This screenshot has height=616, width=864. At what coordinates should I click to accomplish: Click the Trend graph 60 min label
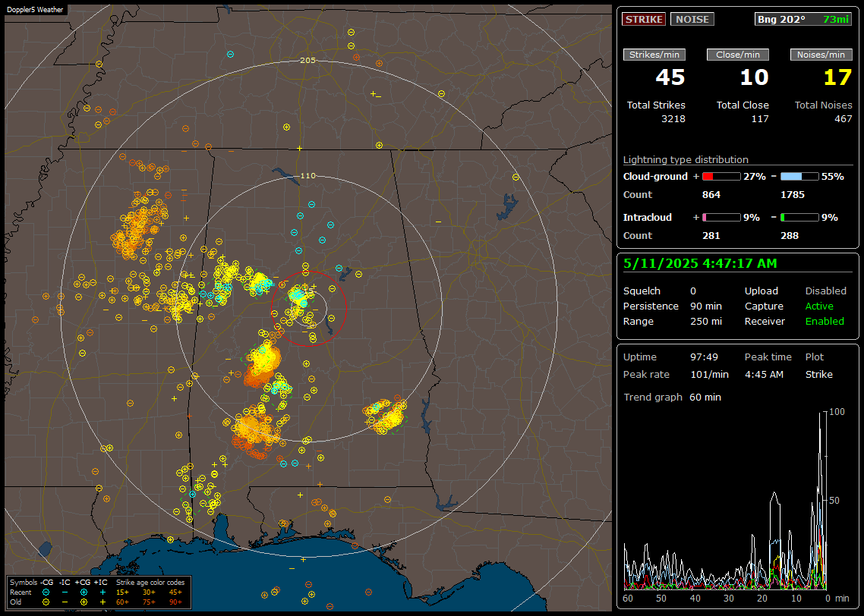tap(672, 398)
